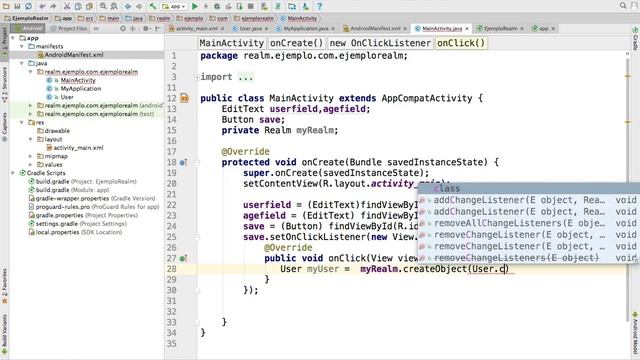Select activity_main.xml in layout folder
Image resolution: width=640 pixels, height=360 pixels.
click(78, 148)
